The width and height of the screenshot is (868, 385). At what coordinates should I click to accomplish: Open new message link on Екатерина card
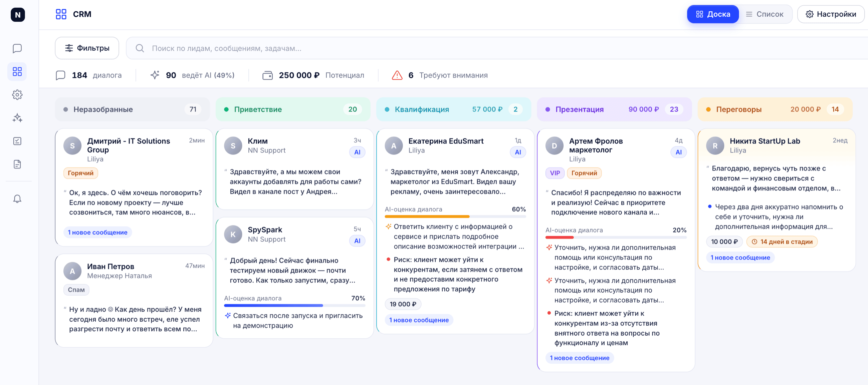(x=419, y=320)
